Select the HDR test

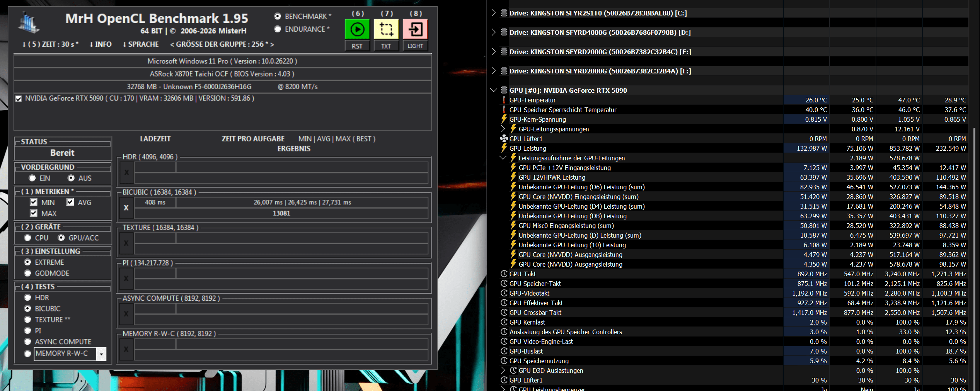[x=27, y=297]
